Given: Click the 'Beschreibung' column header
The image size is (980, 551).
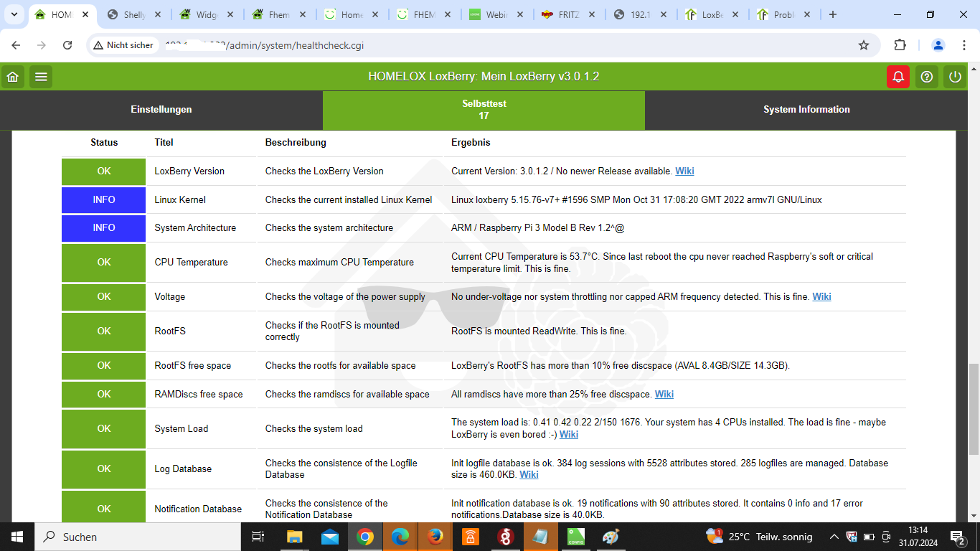Looking at the screenshot, I should [x=296, y=143].
